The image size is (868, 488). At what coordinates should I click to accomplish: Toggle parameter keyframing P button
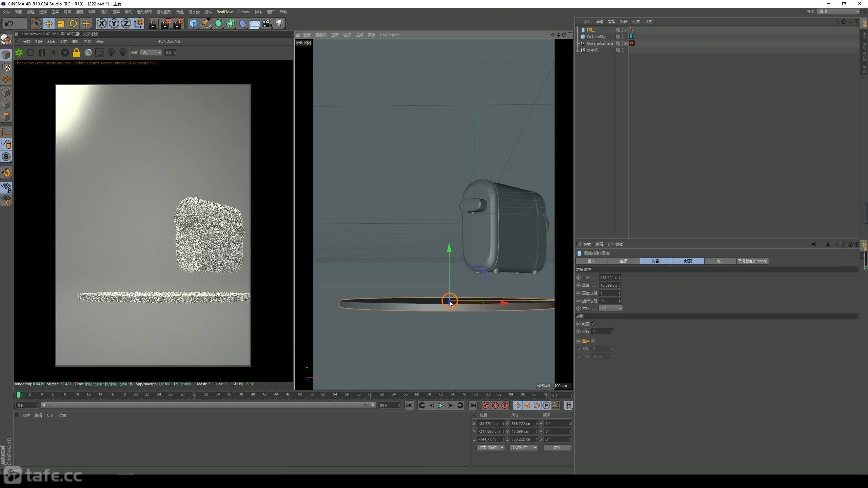click(x=546, y=405)
